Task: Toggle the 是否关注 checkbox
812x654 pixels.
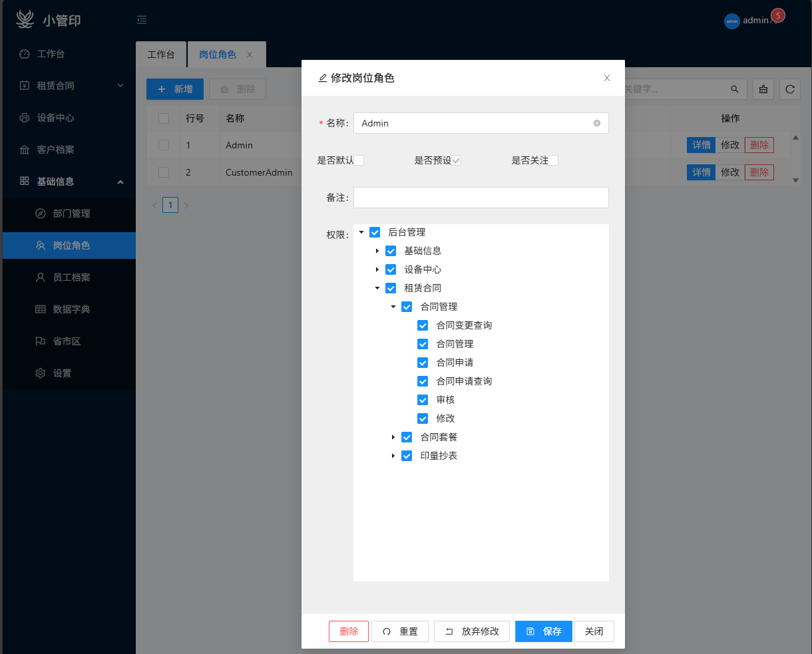Action: [554, 160]
